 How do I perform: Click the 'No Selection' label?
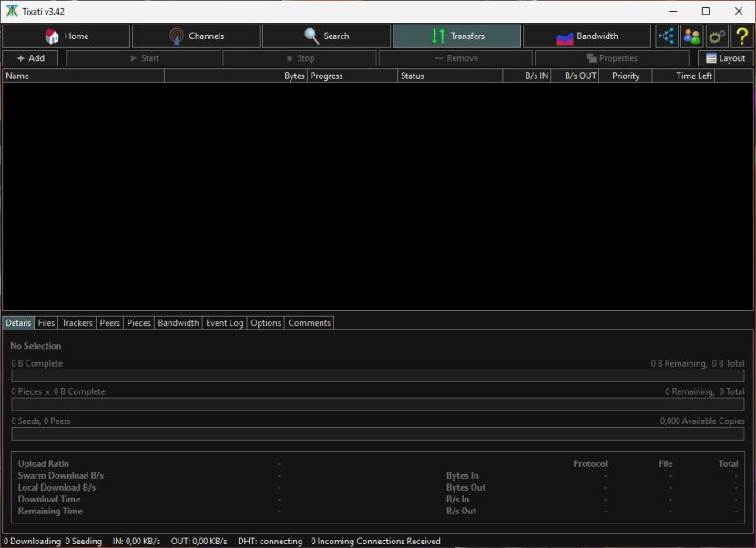[x=36, y=346]
